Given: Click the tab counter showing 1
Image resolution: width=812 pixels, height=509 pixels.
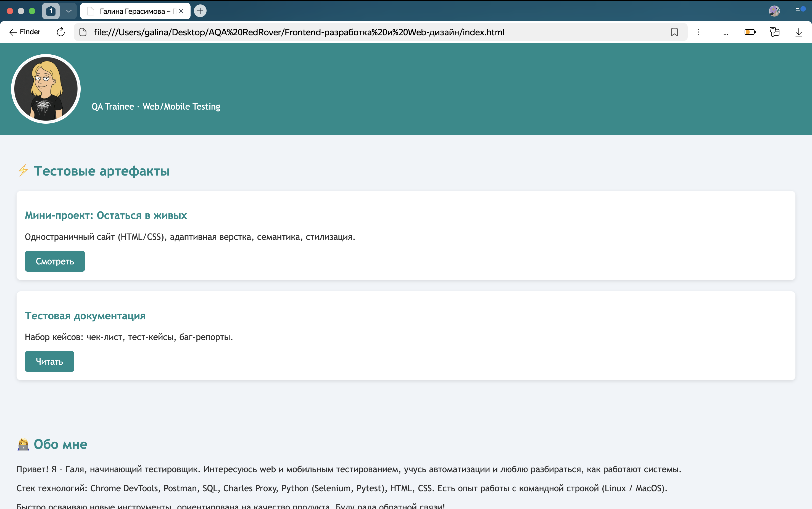Looking at the screenshot, I should [x=51, y=11].
